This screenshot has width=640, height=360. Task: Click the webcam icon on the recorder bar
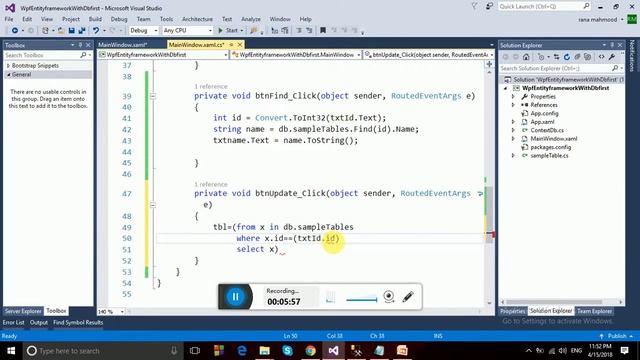(x=389, y=296)
